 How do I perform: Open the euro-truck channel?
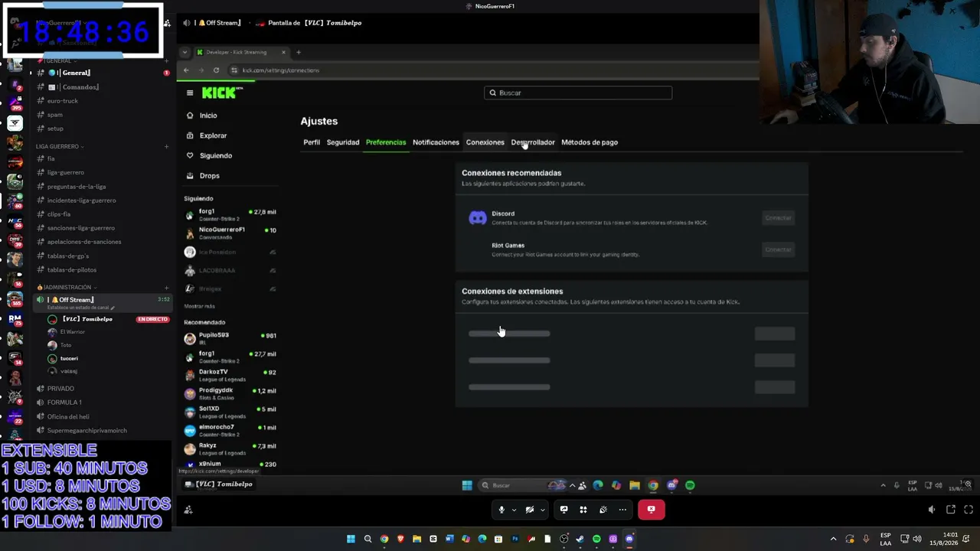click(63, 101)
